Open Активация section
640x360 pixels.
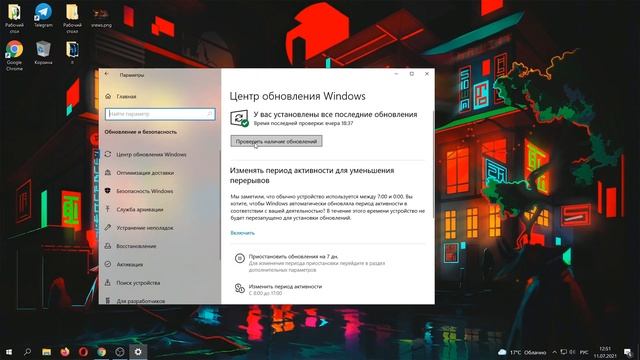(x=129, y=265)
